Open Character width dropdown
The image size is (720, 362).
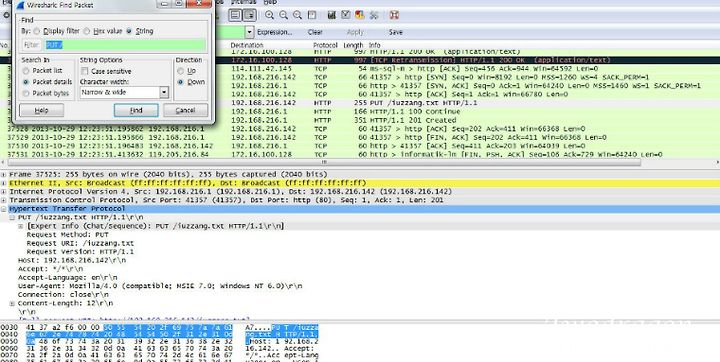pyautogui.click(x=164, y=92)
